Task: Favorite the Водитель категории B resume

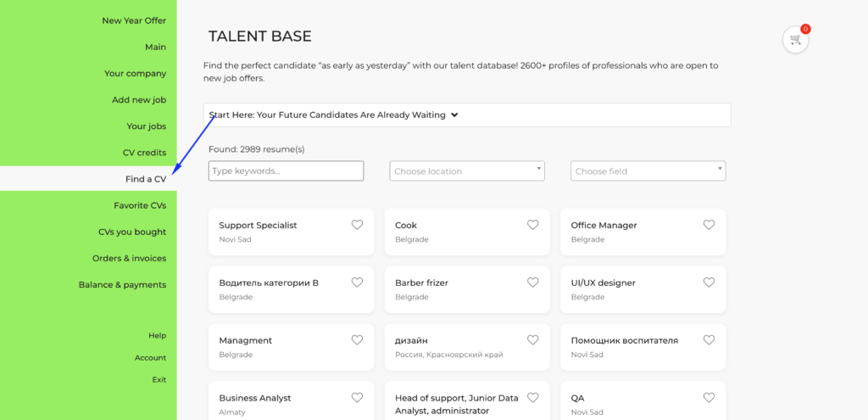Action: [357, 283]
